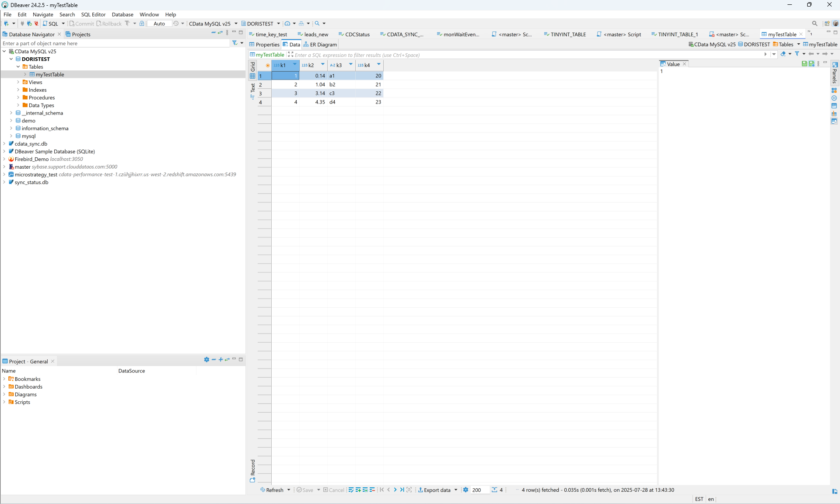The height and width of the screenshot is (504, 840).
Task: Click the Export data button
Action: (x=437, y=490)
